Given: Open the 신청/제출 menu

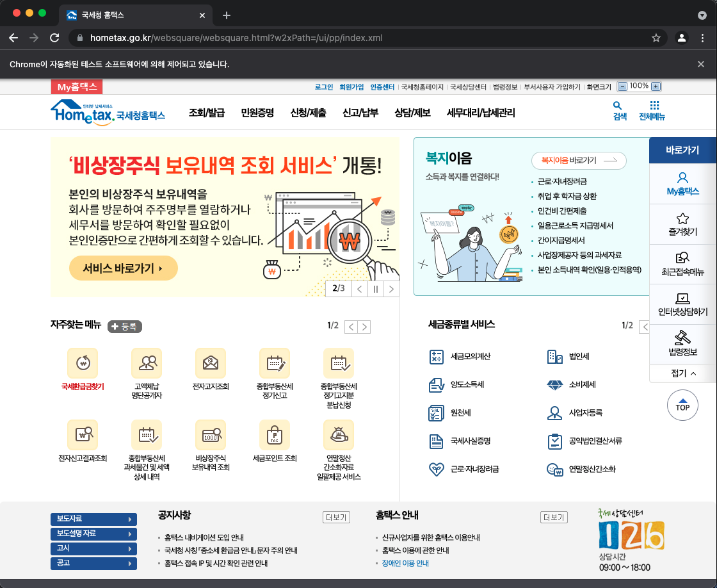Looking at the screenshot, I should tap(308, 113).
